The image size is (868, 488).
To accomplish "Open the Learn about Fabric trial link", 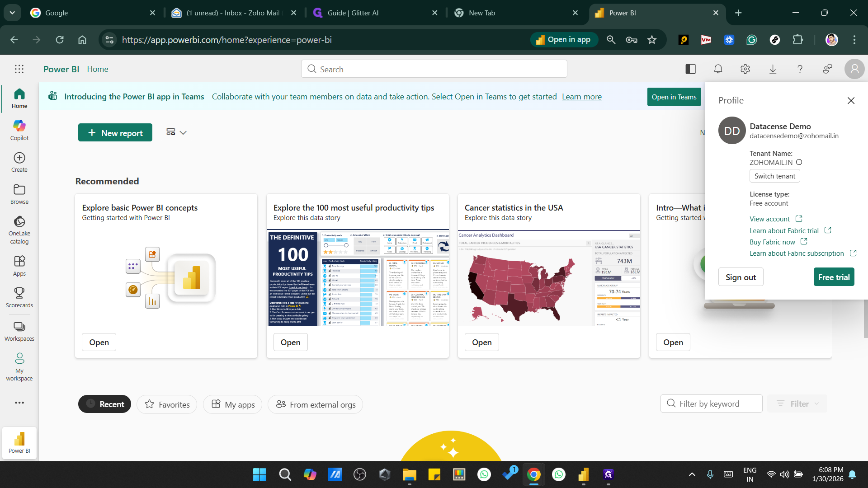I will pyautogui.click(x=784, y=230).
